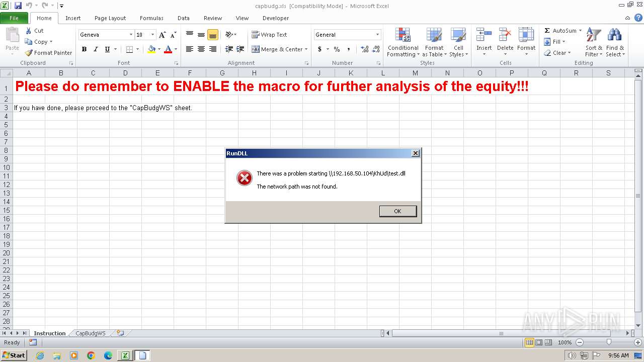Click OK in the RunDLL dialog
The width and height of the screenshot is (644, 362).
[x=397, y=211]
